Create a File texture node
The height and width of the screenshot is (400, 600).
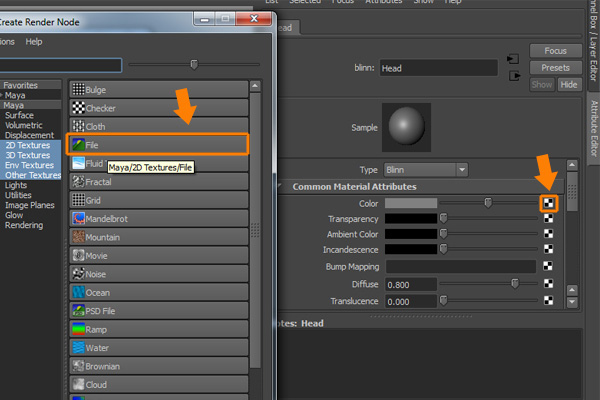click(x=158, y=144)
